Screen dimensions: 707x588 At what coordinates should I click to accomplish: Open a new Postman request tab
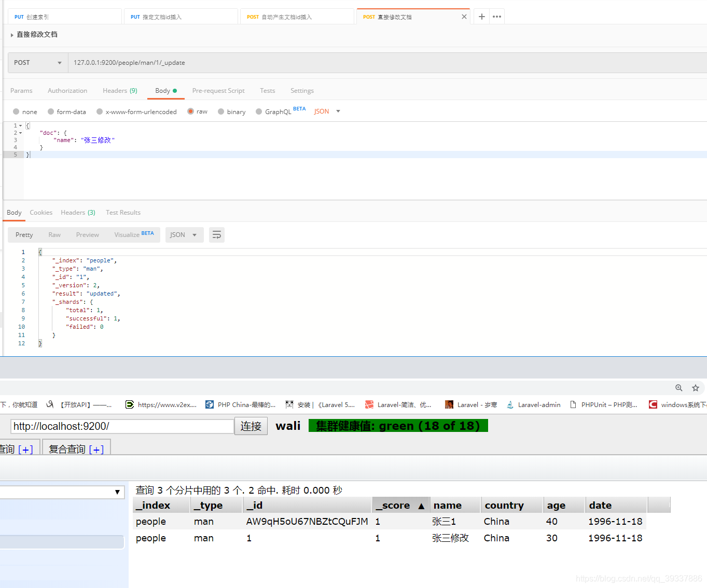point(482,17)
